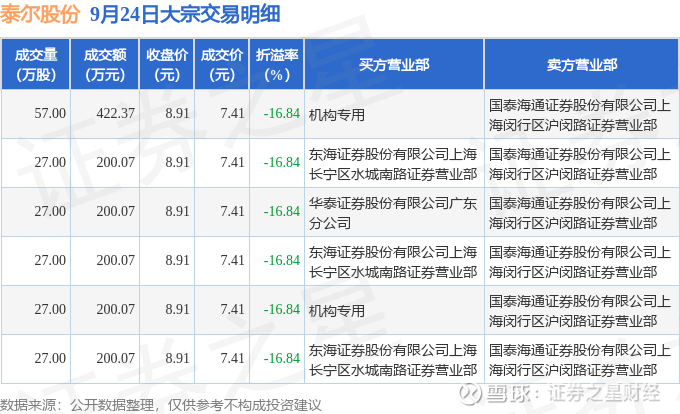Click the 买方营业部 column header
The width and height of the screenshot is (680, 414).
(x=394, y=65)
